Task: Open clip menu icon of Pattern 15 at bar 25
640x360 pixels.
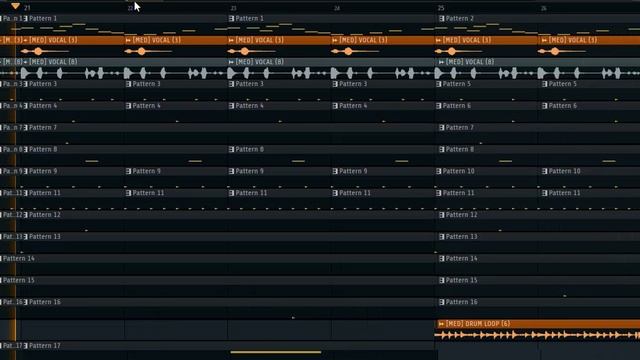Action: click(441, 280)
